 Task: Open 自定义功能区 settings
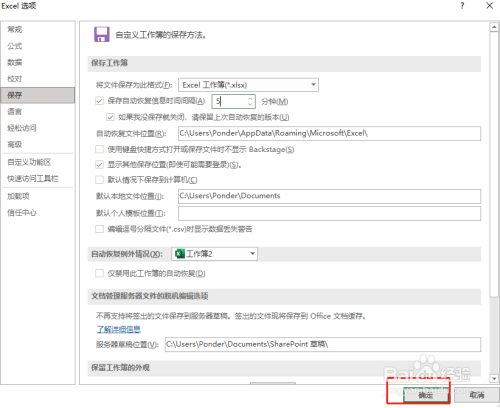29,162
